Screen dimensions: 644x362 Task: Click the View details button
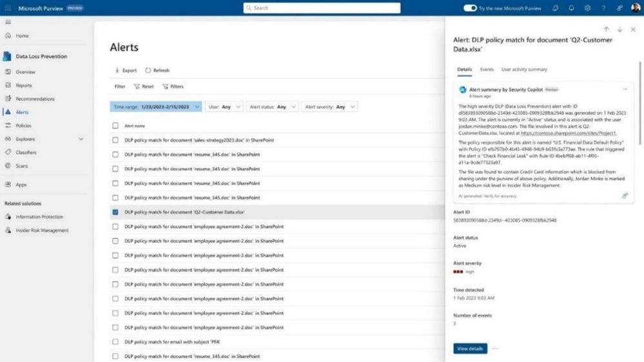[470, 348]
